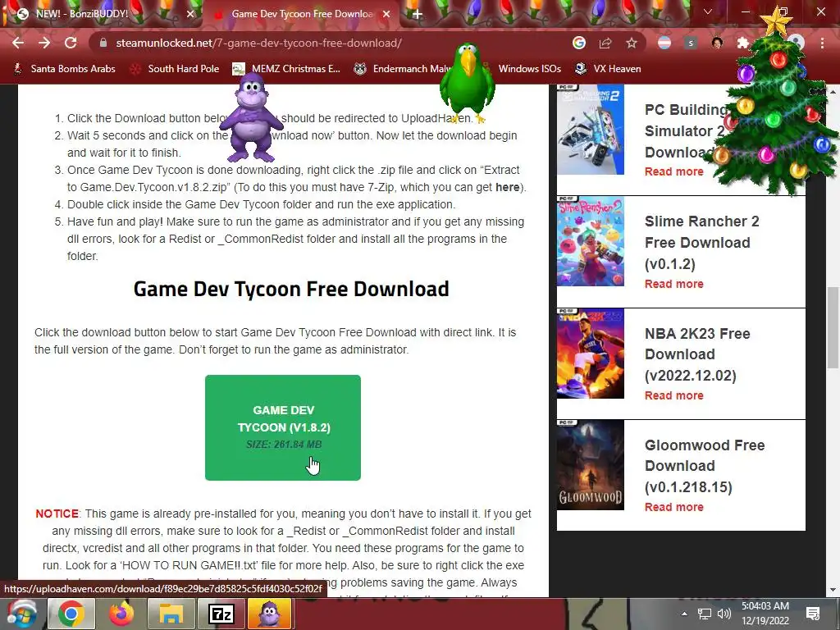Open the Extensions puzzle icon
This screenshot has width=840, height=630.
[x=742, y=43]
